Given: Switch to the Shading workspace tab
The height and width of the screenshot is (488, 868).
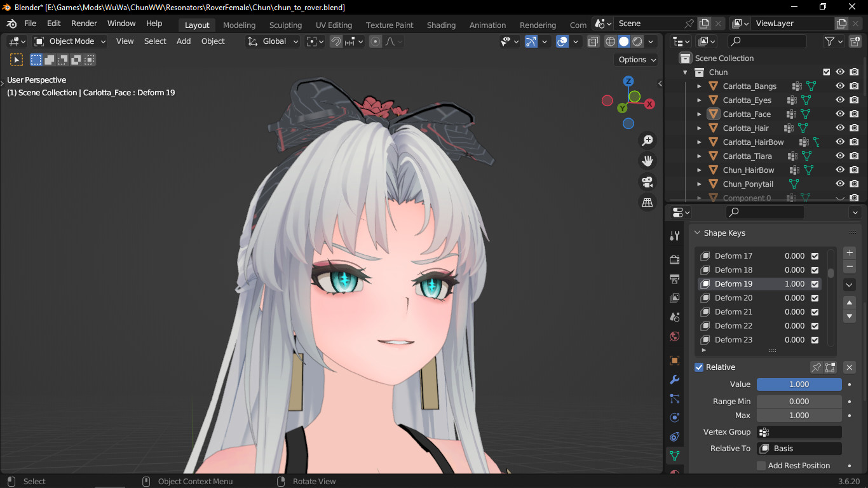Looking at the screenshot, I should [441, 25].
